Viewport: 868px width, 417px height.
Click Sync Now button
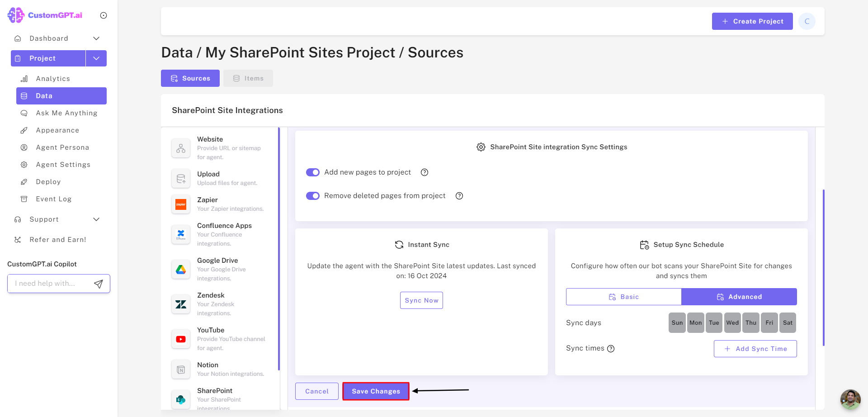421,300
